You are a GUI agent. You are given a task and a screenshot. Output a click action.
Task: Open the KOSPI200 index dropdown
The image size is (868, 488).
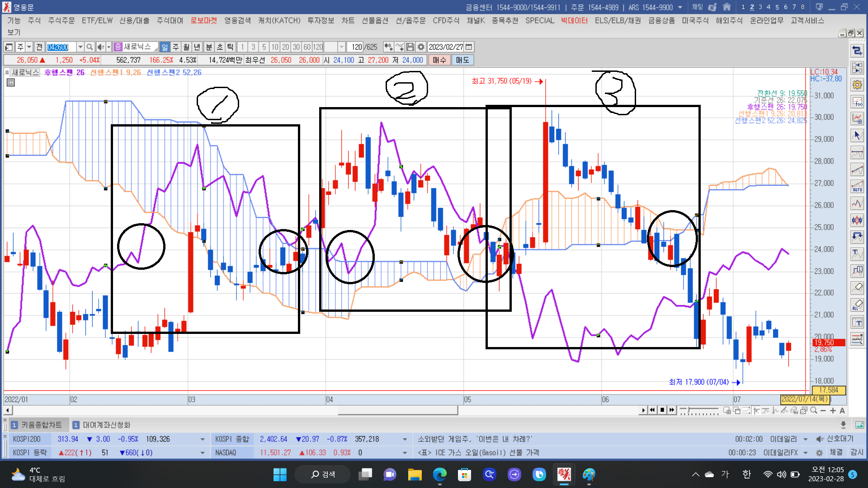click(x=202, y=439)
